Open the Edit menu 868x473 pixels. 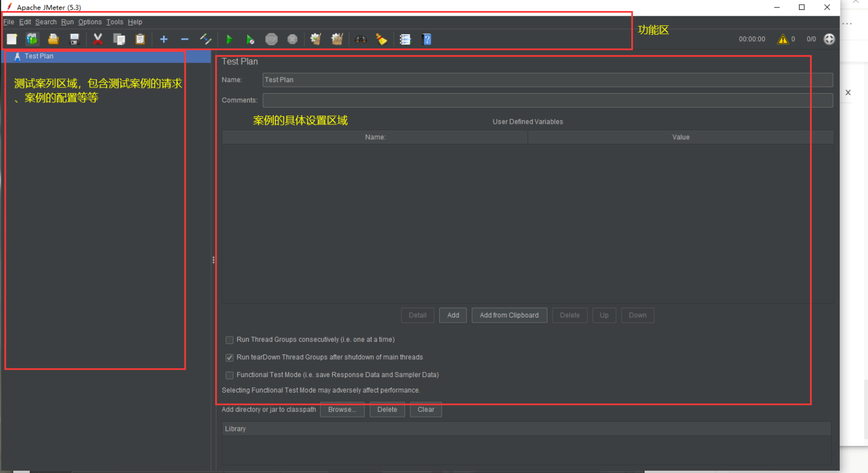click(25, 22)
